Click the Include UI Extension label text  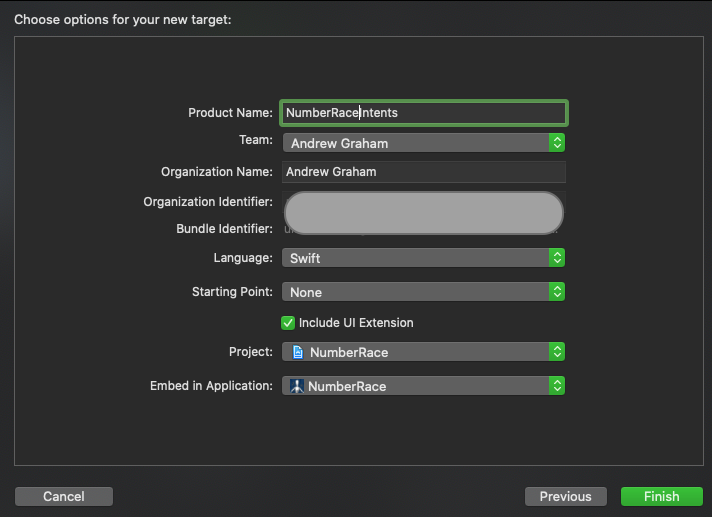[356, 323]
